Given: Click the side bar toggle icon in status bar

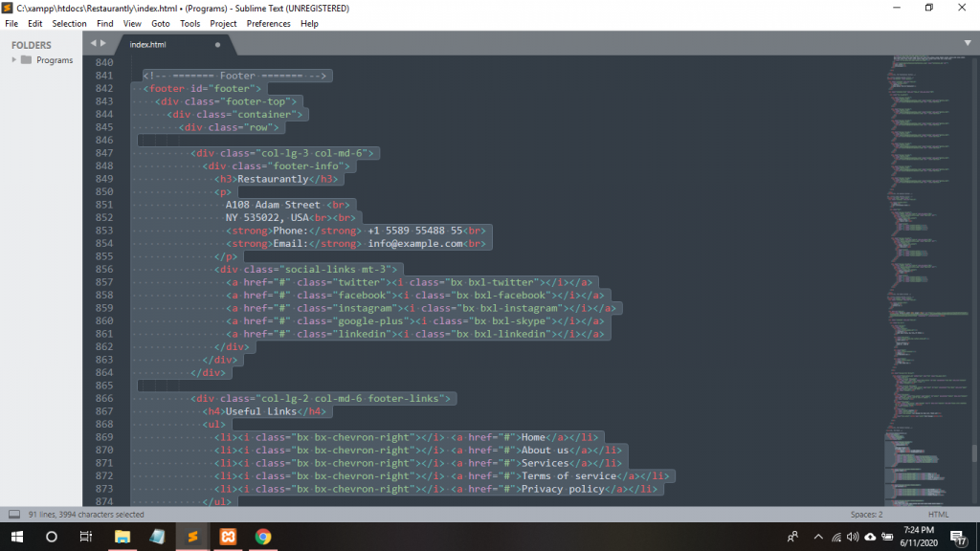Looking at the screenshot, I should coord(14,515).
